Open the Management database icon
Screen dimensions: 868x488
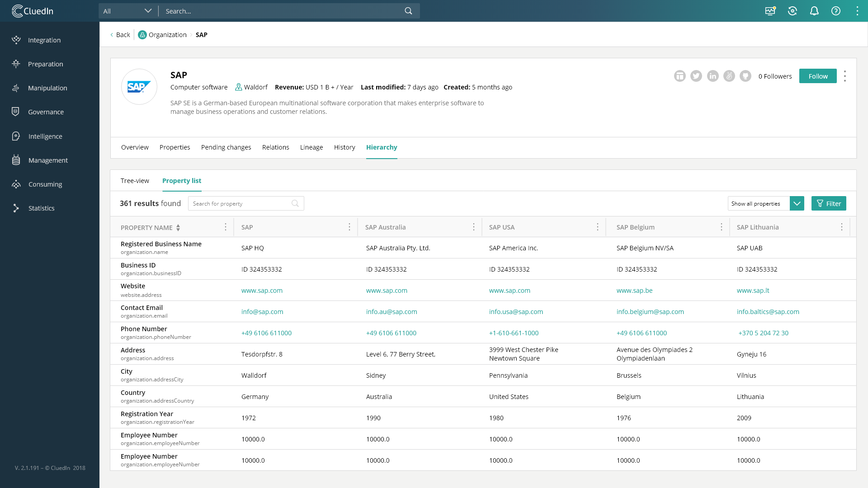click(16, 160)
